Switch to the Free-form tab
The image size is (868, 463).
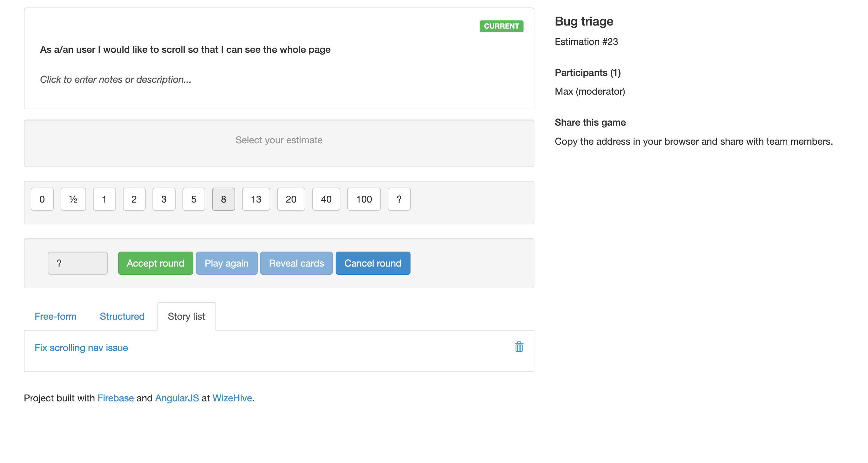click(55, 316)
